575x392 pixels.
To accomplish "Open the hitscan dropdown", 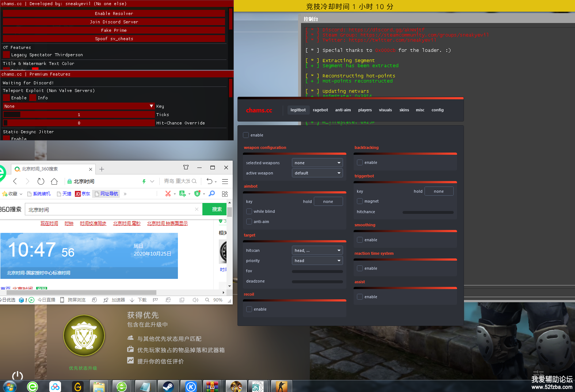I will [x=317, y=251].
